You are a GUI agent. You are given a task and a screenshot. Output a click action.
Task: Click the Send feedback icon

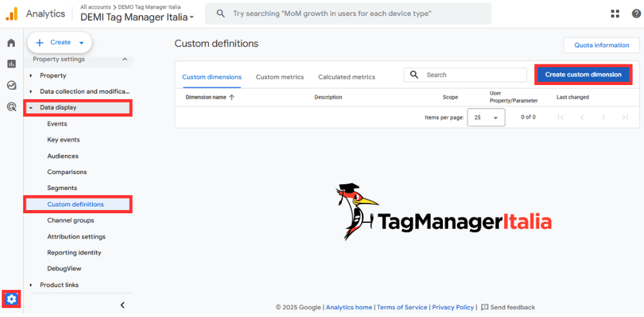point(485,307)
